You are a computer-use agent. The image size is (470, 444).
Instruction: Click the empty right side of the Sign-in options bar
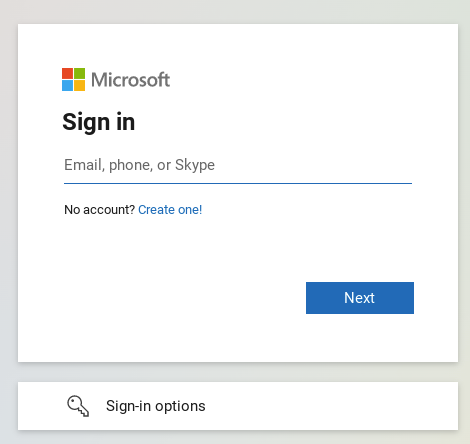pyautogui.click(x=333, y=406)
